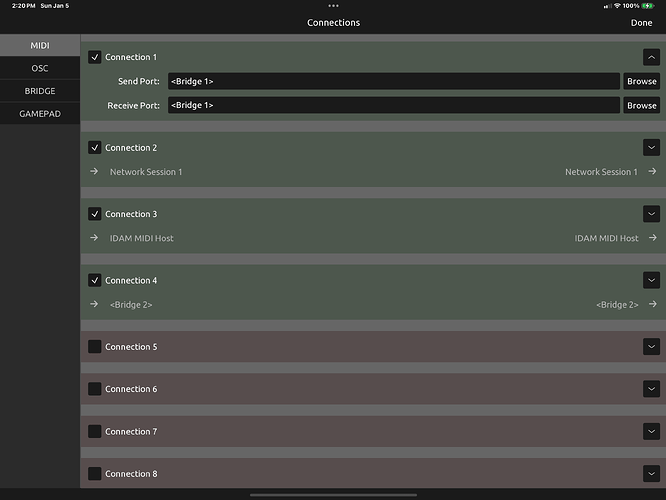666x500 pixels.
Task: Expand the Connection 6 settings
Action: point(651,389)
